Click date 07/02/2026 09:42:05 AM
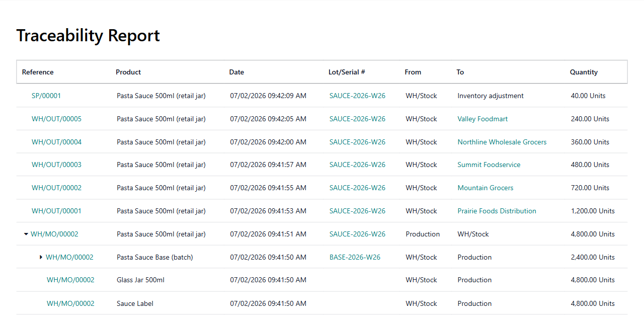The image size is (644, 323). click(x=268, y=119)
